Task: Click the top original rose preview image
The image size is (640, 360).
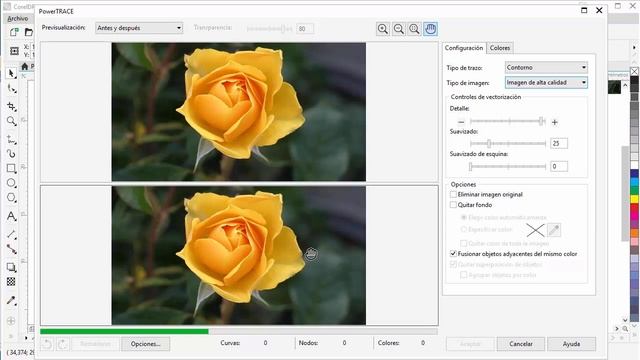Action: tap(239, 112)
